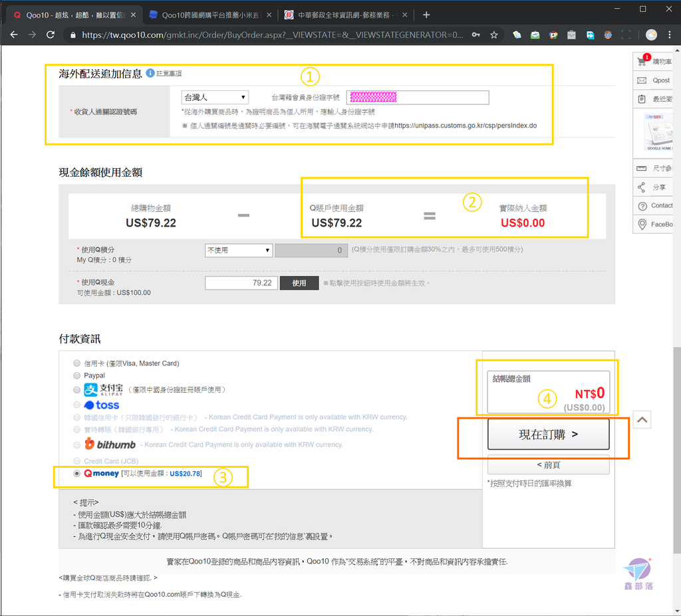The height and width of the screenshot is (616, 681).
Task: Select the 實時轉賬 (韓國銀行專用) radio button
Action: 77,429
